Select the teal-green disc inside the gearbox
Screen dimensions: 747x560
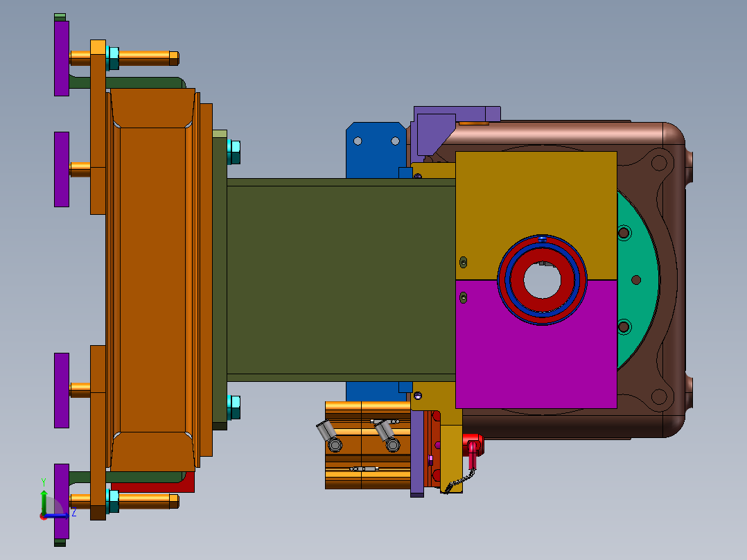(x=638, y=280)
